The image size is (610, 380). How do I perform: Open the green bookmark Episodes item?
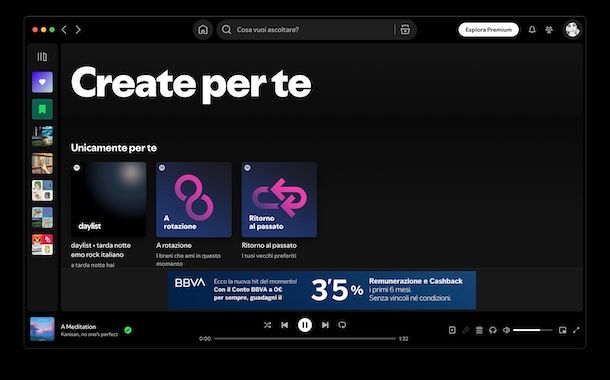tap(42, 109)
